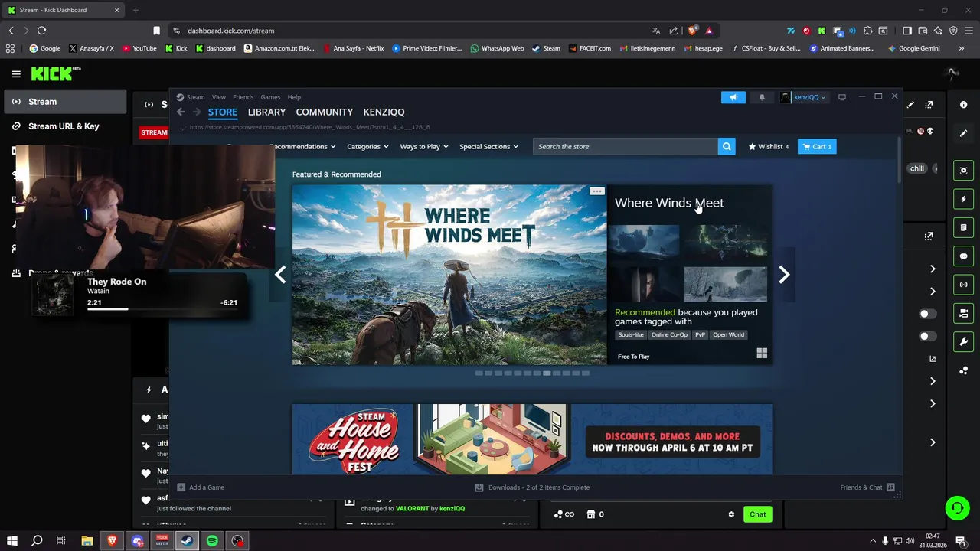The image size is (980, 551).
Task: Open the Friends menu in Steam
Action: point(243,97)
